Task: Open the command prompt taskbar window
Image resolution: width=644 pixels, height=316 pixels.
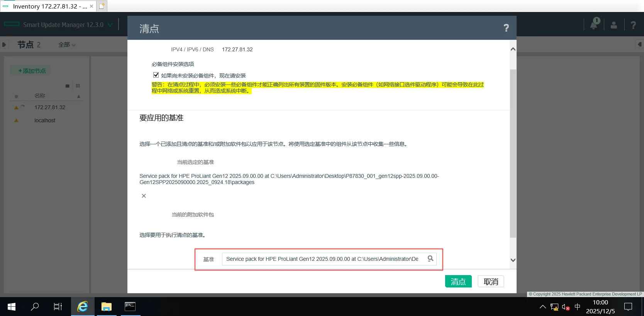Action: tap(130, 307)
